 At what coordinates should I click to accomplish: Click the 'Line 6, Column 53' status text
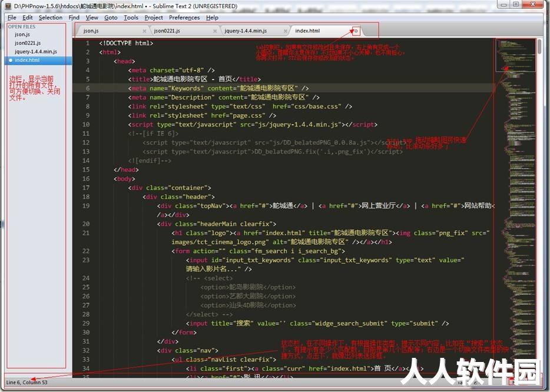pyautogui.click(x=26, y=383)
